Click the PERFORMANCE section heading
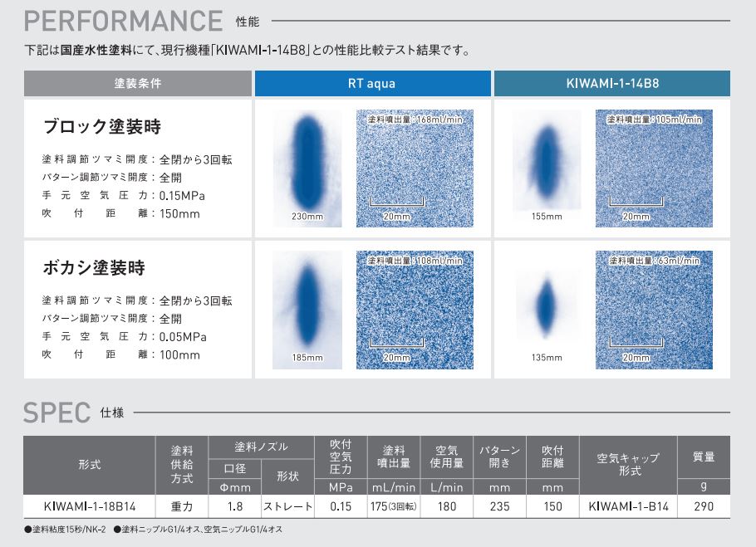 pos(123,21)
